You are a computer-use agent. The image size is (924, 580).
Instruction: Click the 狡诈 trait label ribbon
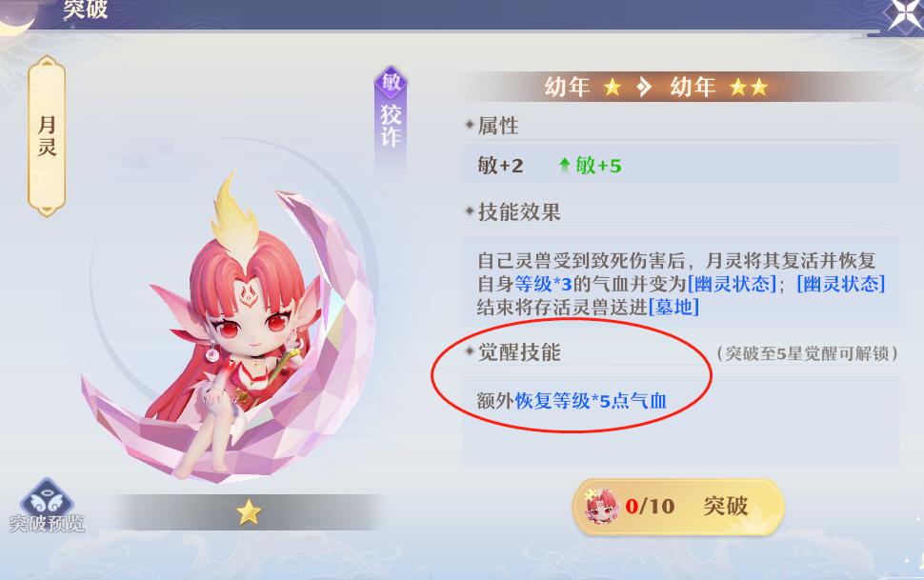click(x=391, y=127)
